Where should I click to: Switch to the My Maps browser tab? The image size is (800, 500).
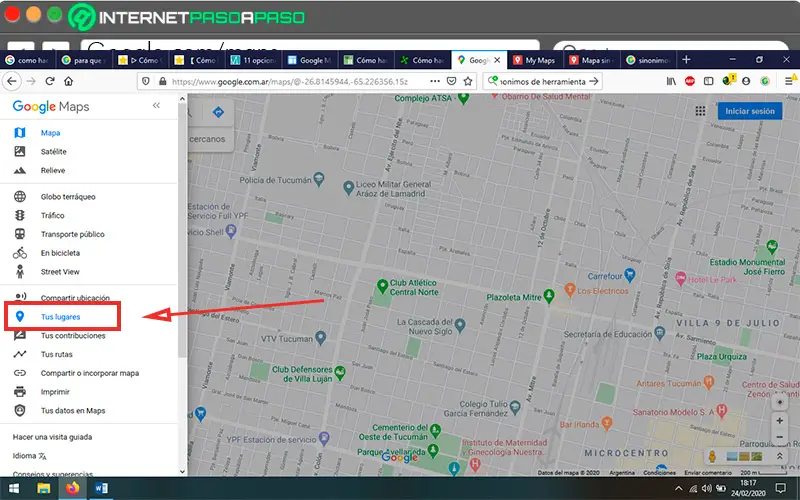point(535,60)
